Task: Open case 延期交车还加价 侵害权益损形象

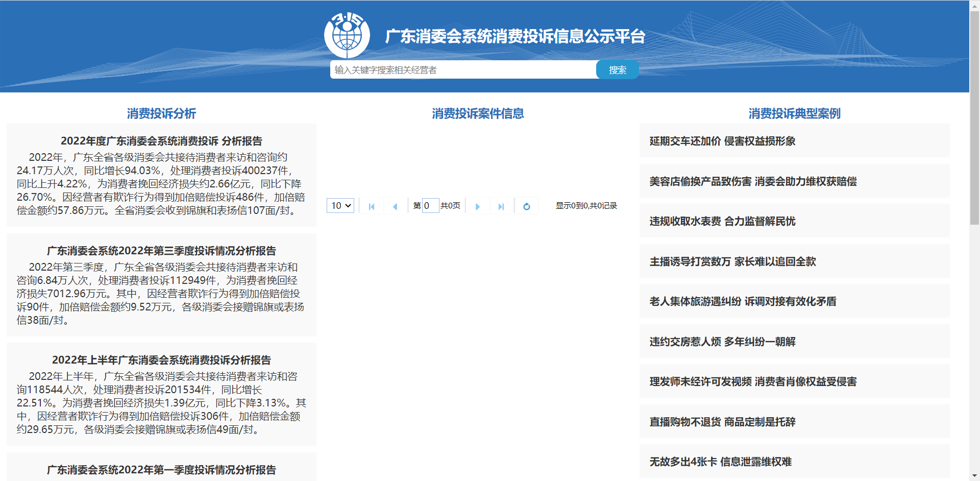Action: (722, 141)
